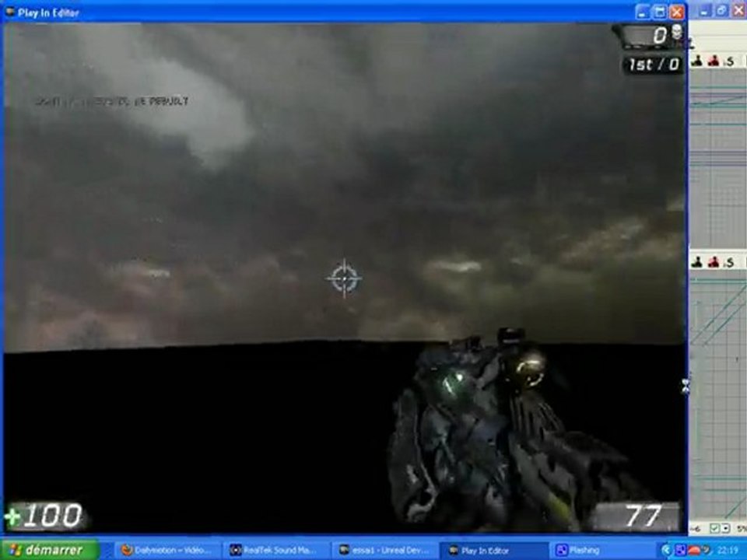Switch to RealTek Sound Manager taskbar item
This screenshot has height=560, width=747.
point(276,551)
